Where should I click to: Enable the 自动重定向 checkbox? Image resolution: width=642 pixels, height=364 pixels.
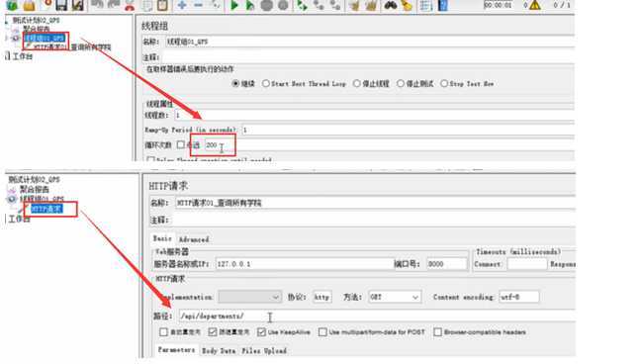163,332
